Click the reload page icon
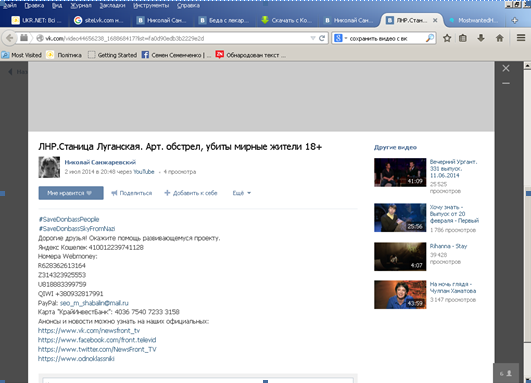531x383 pixels. tap(322, 38)
